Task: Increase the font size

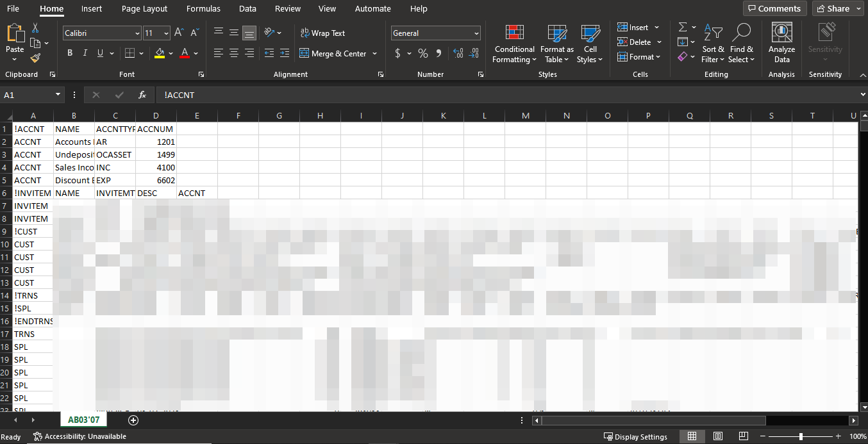Action: pos(179,33)
